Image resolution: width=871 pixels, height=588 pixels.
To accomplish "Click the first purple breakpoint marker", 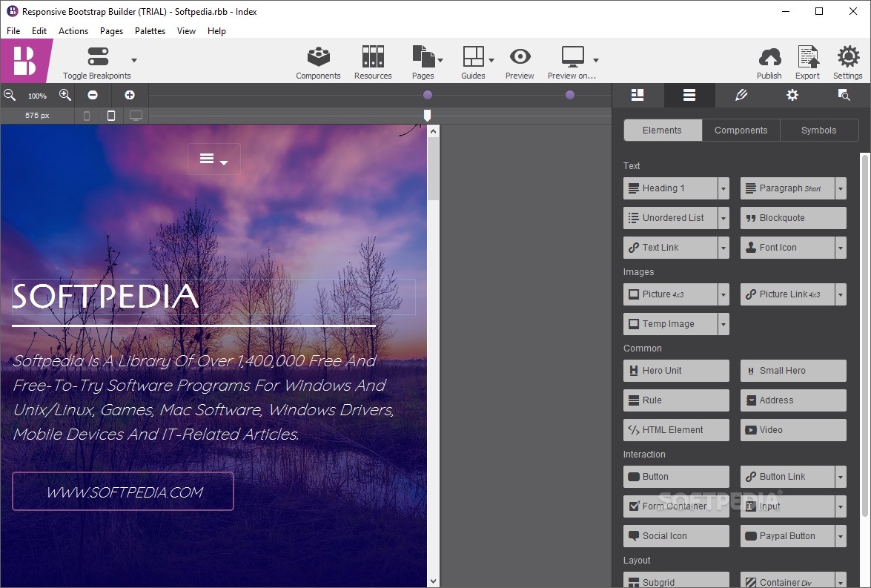I will pyautogui.click(x=427, y=95).
